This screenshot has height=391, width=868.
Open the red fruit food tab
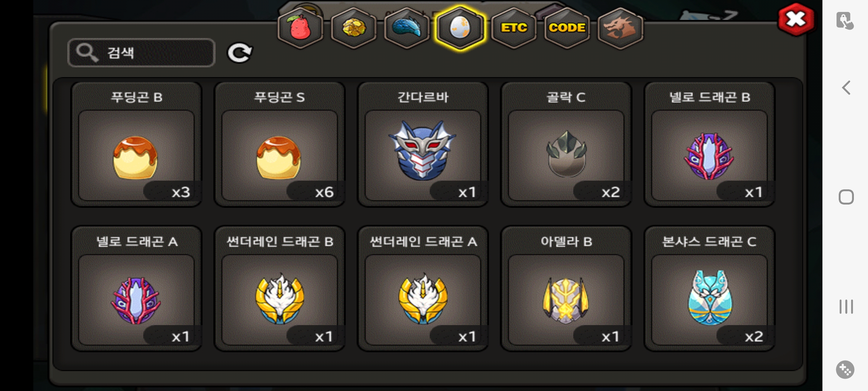[300, 28]
